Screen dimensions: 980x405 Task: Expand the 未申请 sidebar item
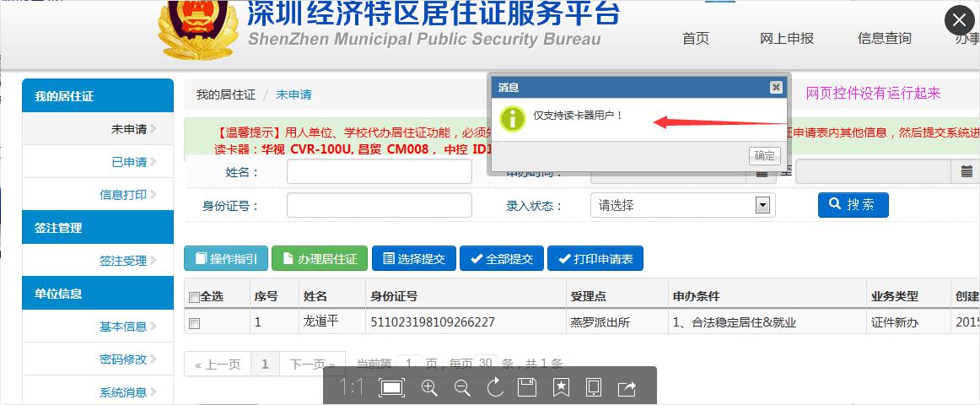[129, 129]
